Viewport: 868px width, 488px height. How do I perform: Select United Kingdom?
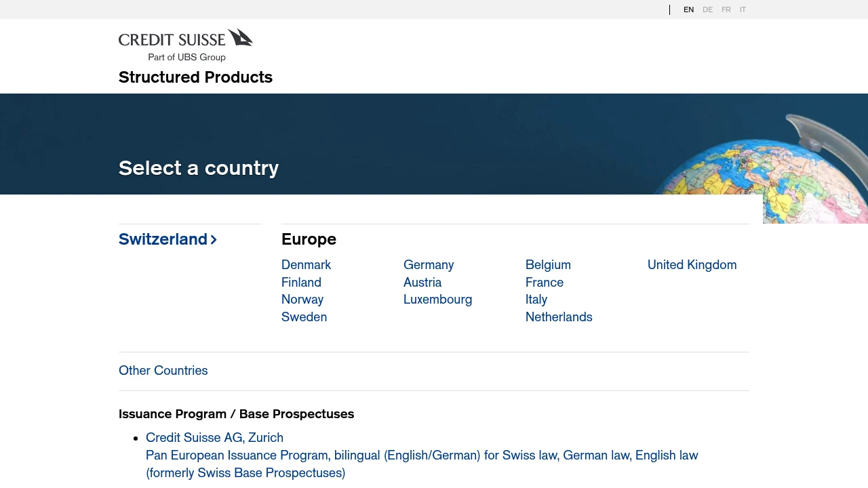coord(692,265)
